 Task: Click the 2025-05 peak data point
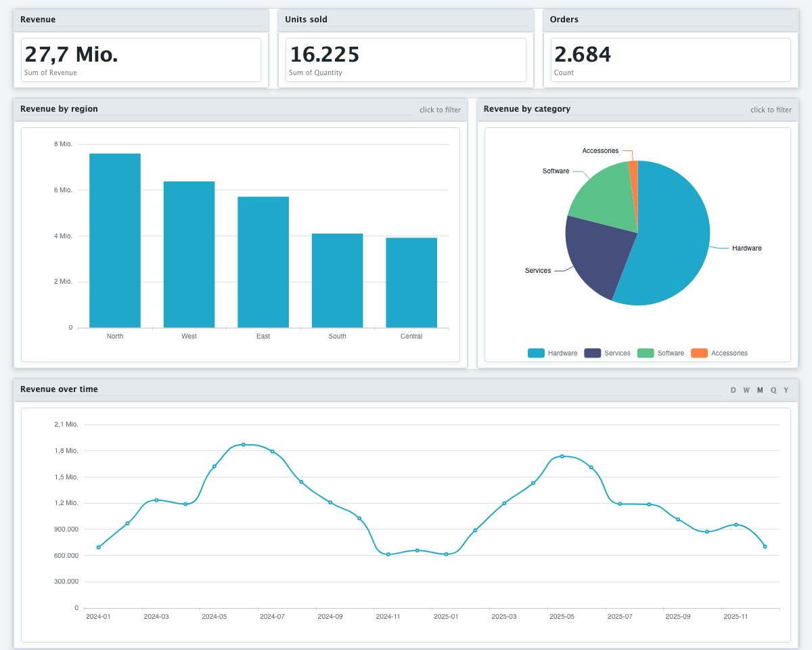point(562,456)
